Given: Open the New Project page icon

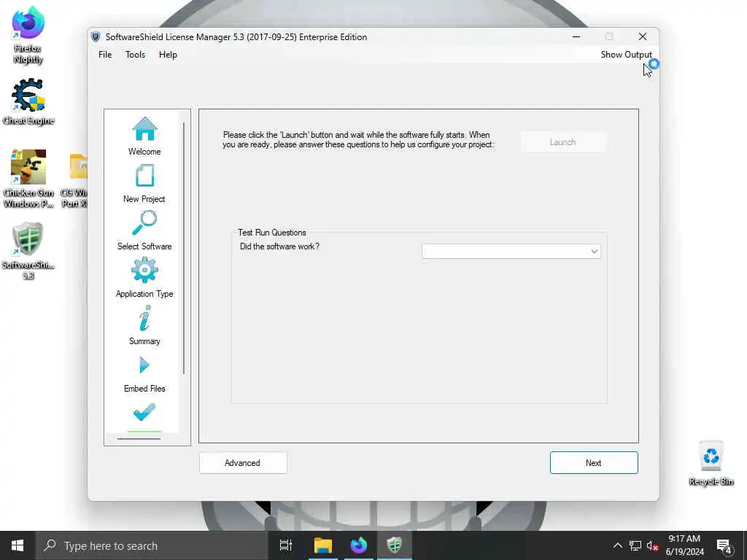Looking at the screenshot, I should [x=144, y=176].
